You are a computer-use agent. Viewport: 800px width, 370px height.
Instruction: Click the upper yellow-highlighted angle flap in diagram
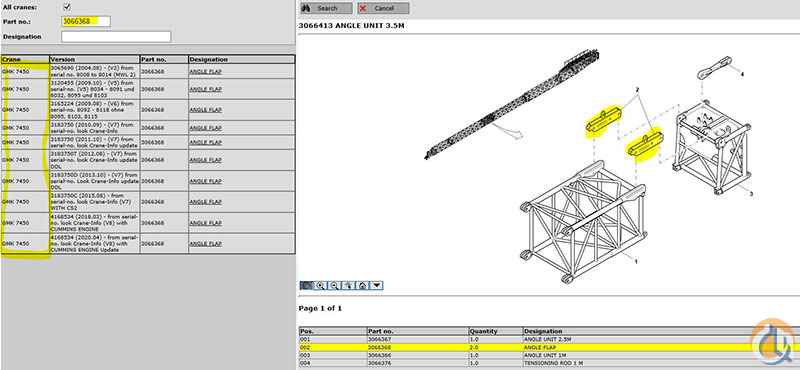604,121
